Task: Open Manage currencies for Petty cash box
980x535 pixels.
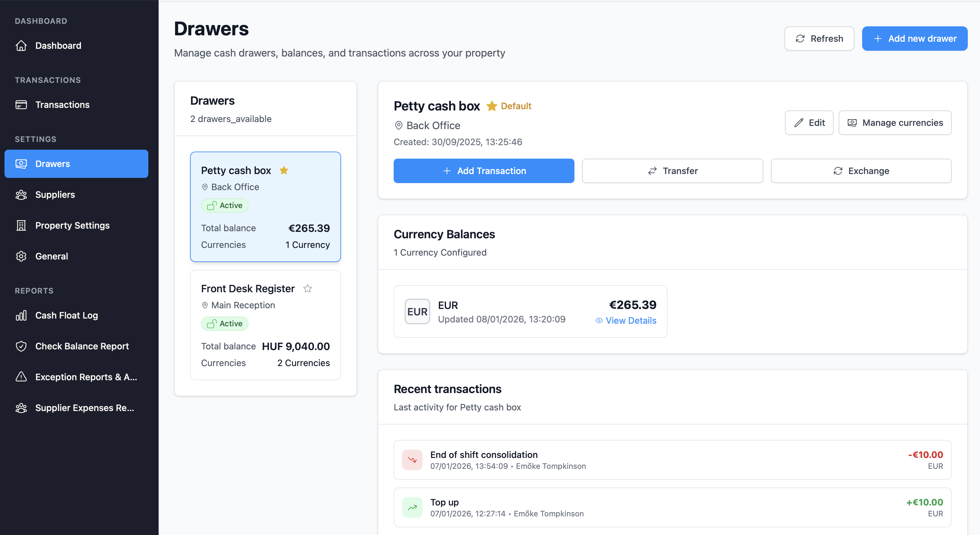Action: tap(895, 123)
